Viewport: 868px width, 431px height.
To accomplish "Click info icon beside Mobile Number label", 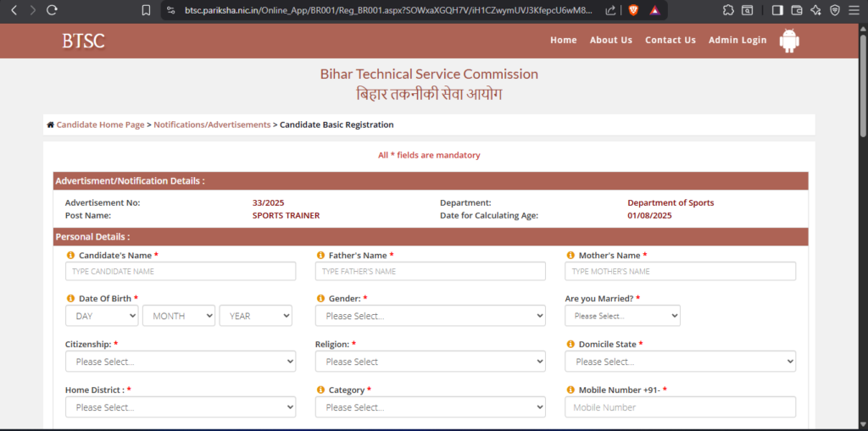I will pyautogui.click(x=570, y=390).
